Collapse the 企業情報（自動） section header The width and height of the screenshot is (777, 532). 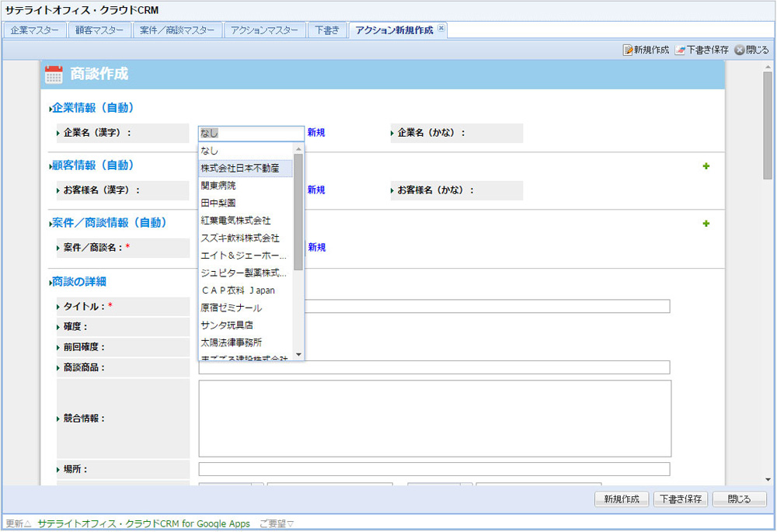pyautogui.click(x=92, y=108)
